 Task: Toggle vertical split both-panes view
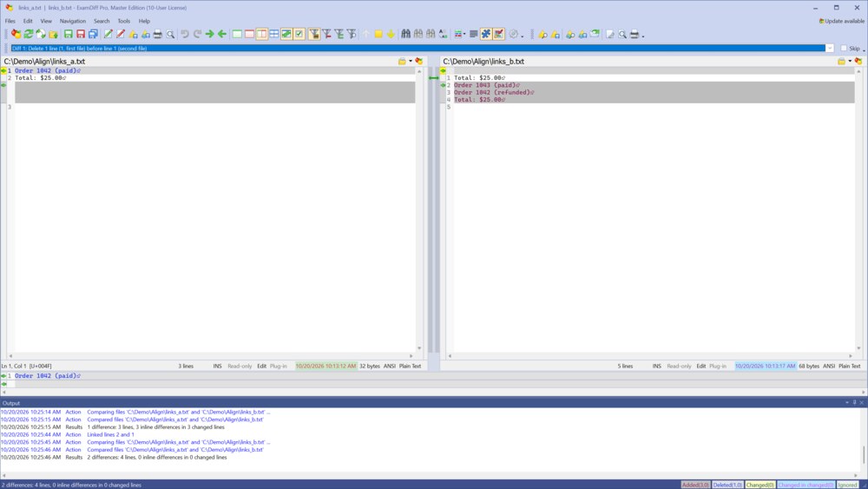[x=262, y=35]
